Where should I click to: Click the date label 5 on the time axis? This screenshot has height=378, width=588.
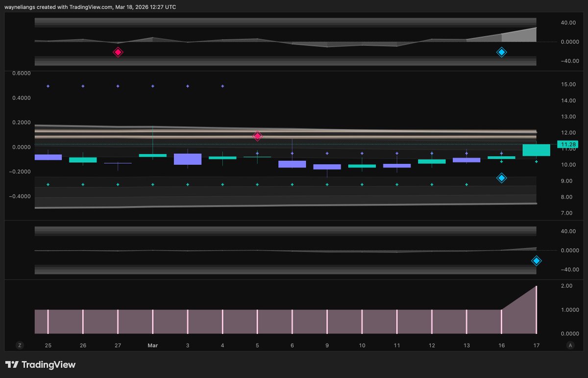click(x=257, y=346)
